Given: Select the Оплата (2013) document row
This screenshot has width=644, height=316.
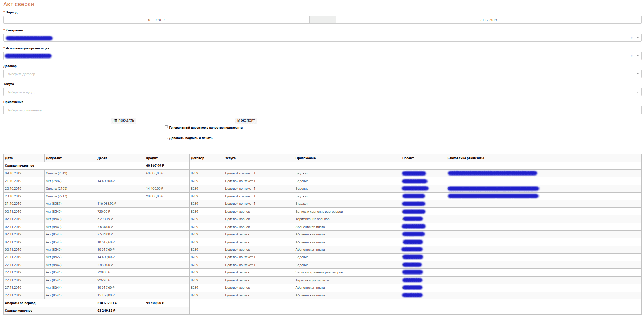Looking at the screenshot, I should click(57, 173).
